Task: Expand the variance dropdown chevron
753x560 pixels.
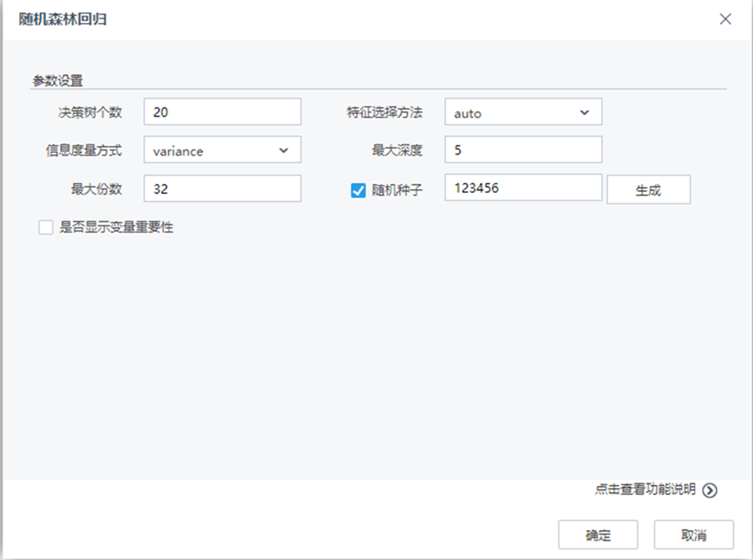Action: tap(283, 150)
